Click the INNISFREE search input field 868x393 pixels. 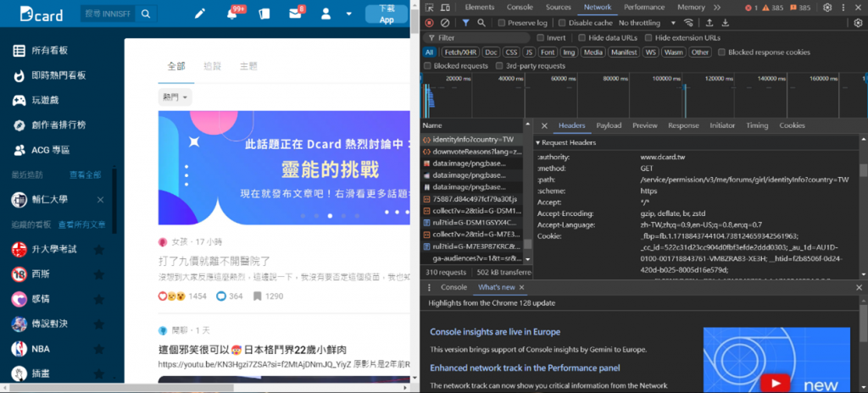point(108,14)
